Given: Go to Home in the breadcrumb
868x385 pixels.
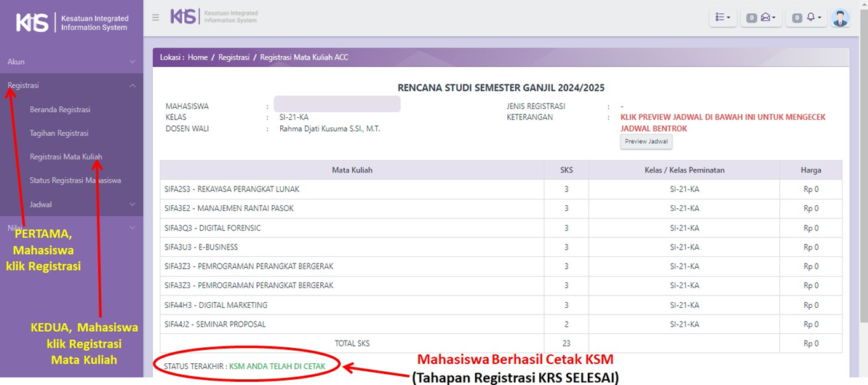Looking at the screenshot, I should pos(197,57).
